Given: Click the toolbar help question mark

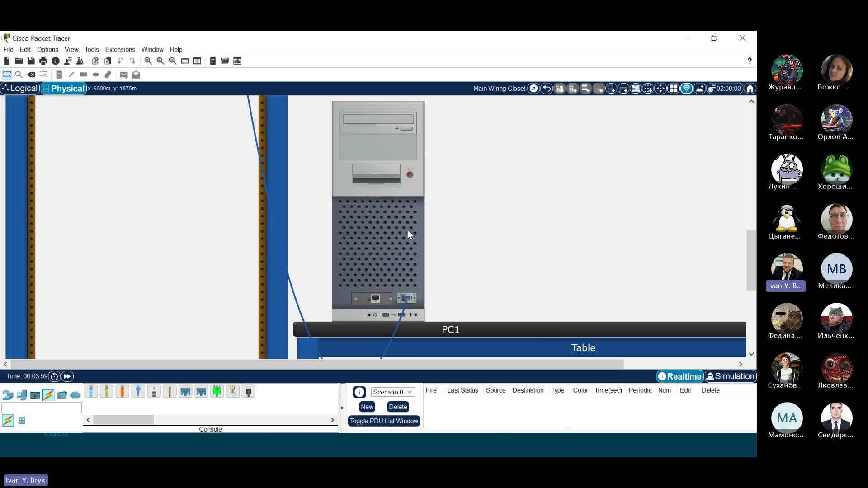Looking at the screenshot, I should pyautogui.click(x=750, y=61).
